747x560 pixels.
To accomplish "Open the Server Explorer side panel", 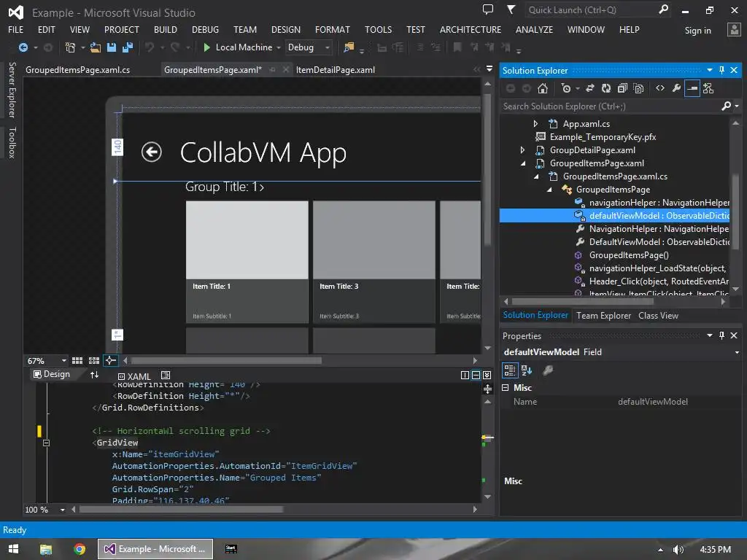I will pos(12,90).
